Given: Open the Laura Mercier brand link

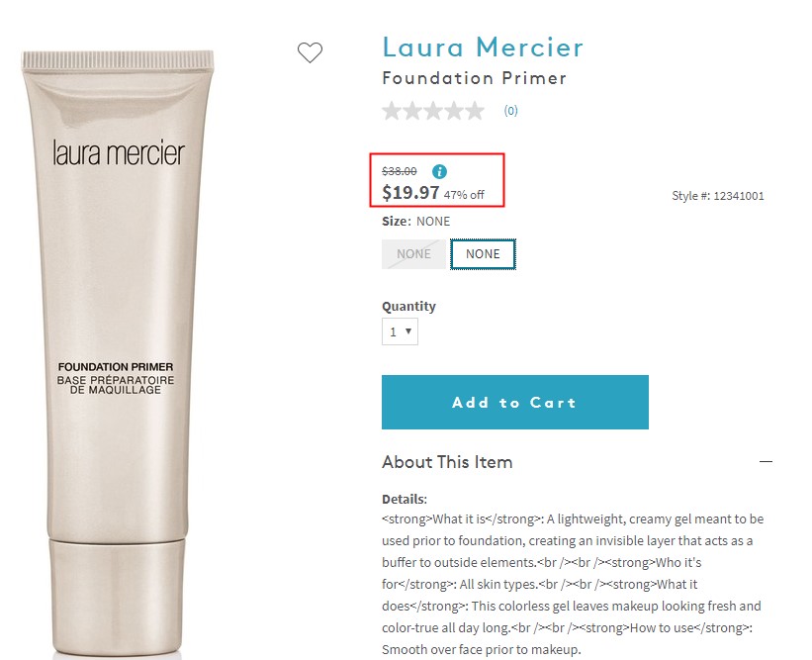Looking at the screenshot, I should pos(483,47).
